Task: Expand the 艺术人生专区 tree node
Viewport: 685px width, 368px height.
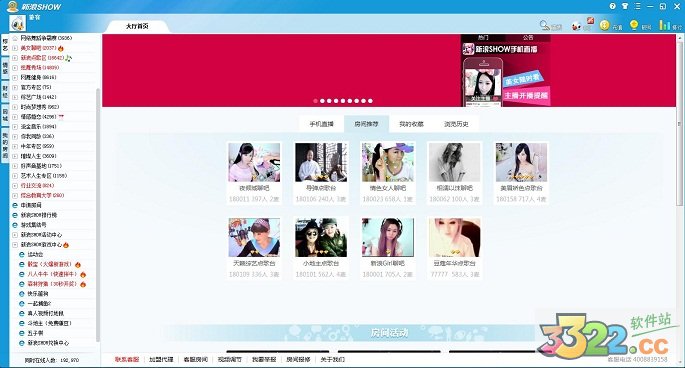Action: (x=15, y=176)
